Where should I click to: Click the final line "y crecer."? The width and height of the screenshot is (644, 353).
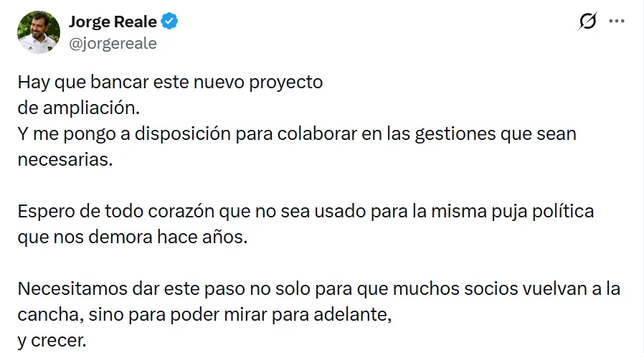tap(52, 340)
